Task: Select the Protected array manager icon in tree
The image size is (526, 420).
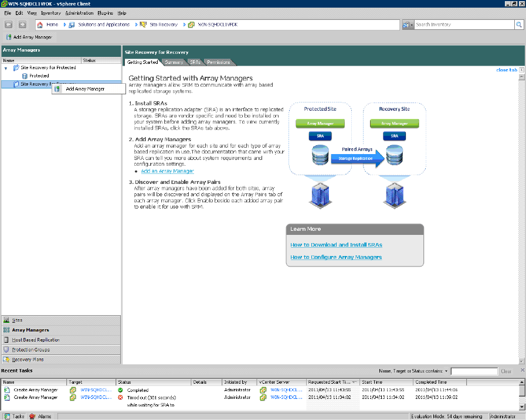Action: pos(25,76)
